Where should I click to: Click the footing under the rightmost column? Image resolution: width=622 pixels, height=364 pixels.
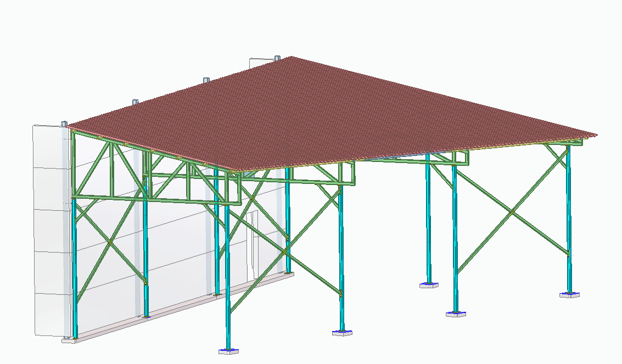569,295
